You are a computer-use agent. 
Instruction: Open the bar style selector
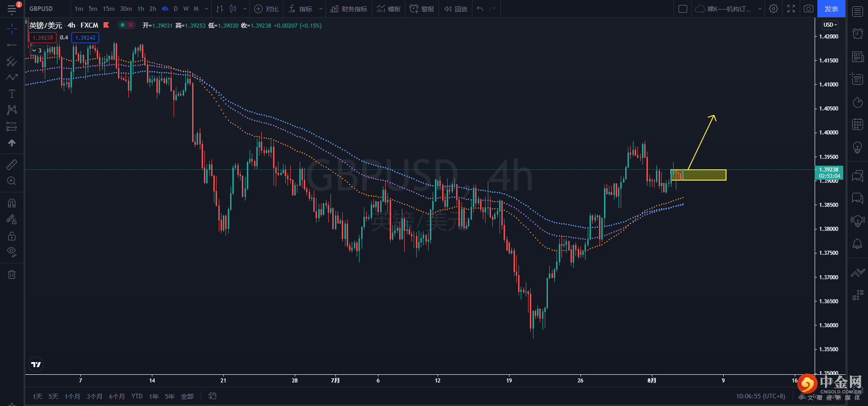click(220, 9)
